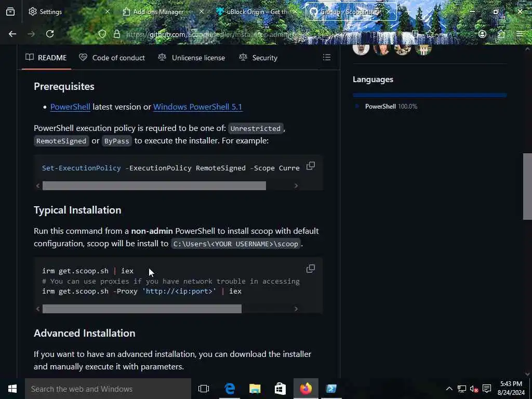Open the Windows Start menu
532x399 pixels.
point(12,389)
